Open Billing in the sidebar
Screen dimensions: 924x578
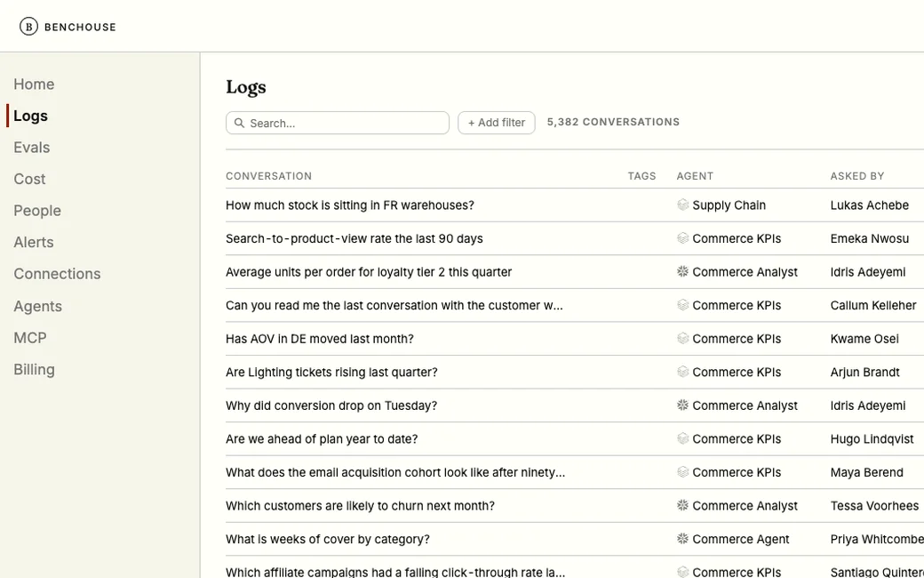(x=34, y=369)
